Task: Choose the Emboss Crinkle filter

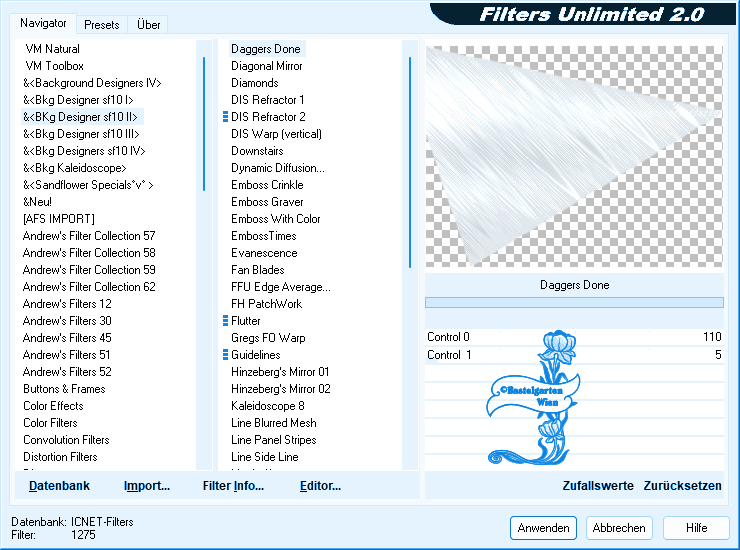Action: point(267,185)
